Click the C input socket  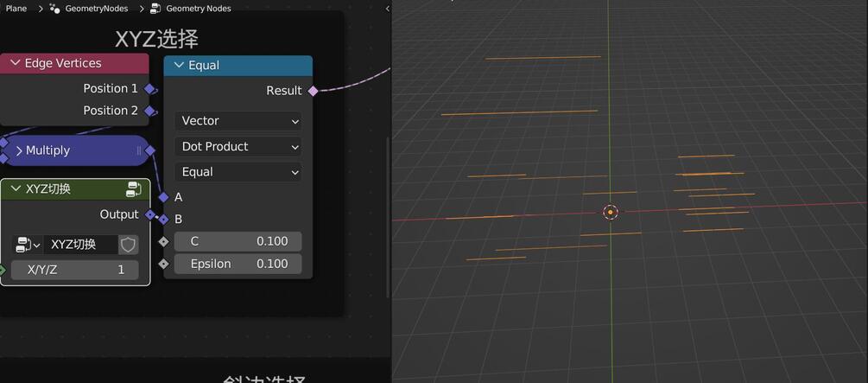[163, 242]
